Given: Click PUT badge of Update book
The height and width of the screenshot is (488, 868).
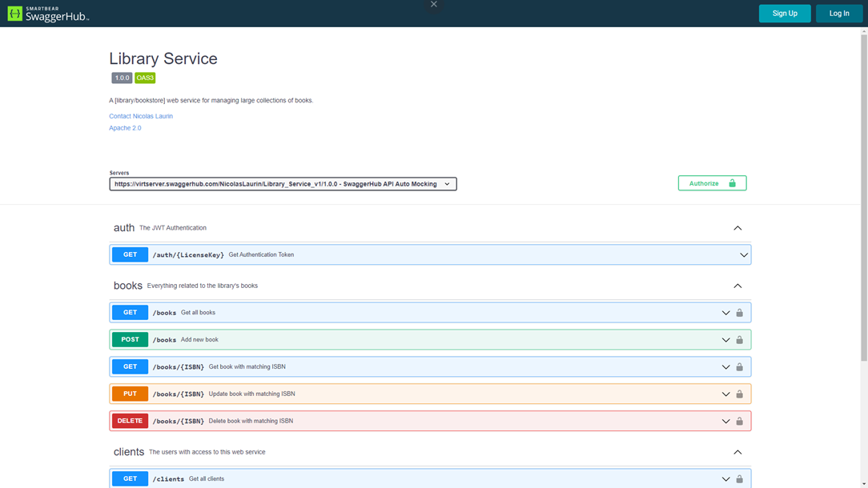Looking at the screenshot, I should pos(130,394).
